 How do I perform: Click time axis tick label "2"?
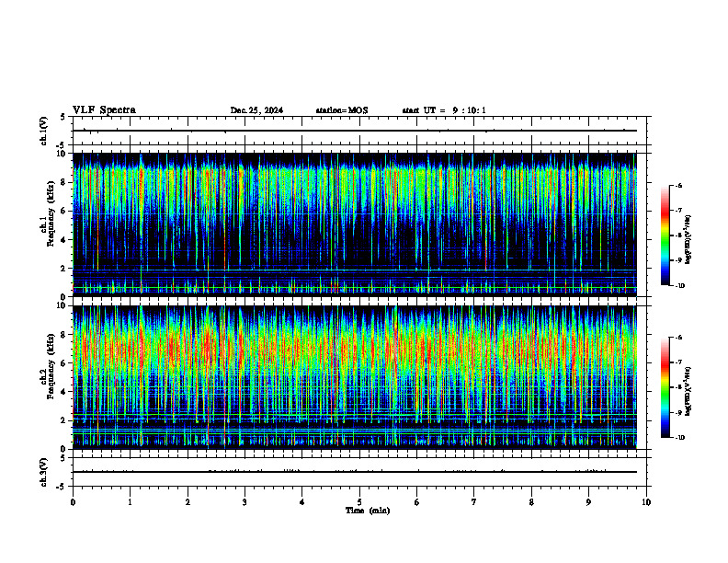point(188,502)
